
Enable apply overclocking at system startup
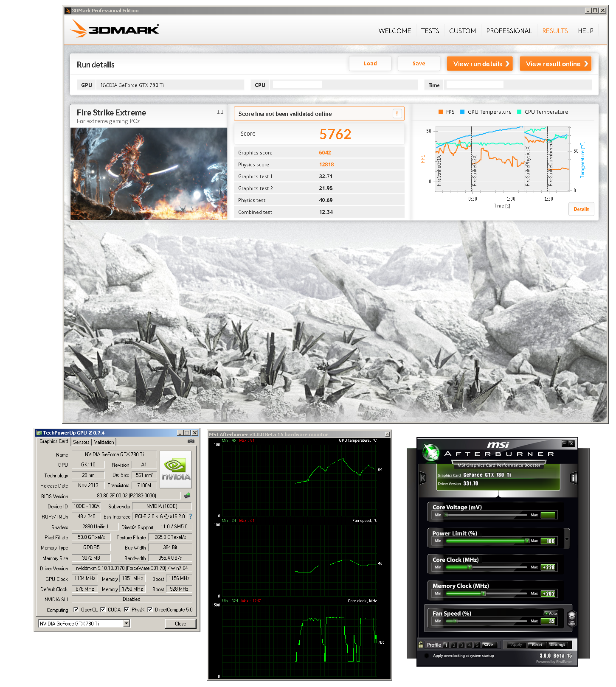[427, 656]
